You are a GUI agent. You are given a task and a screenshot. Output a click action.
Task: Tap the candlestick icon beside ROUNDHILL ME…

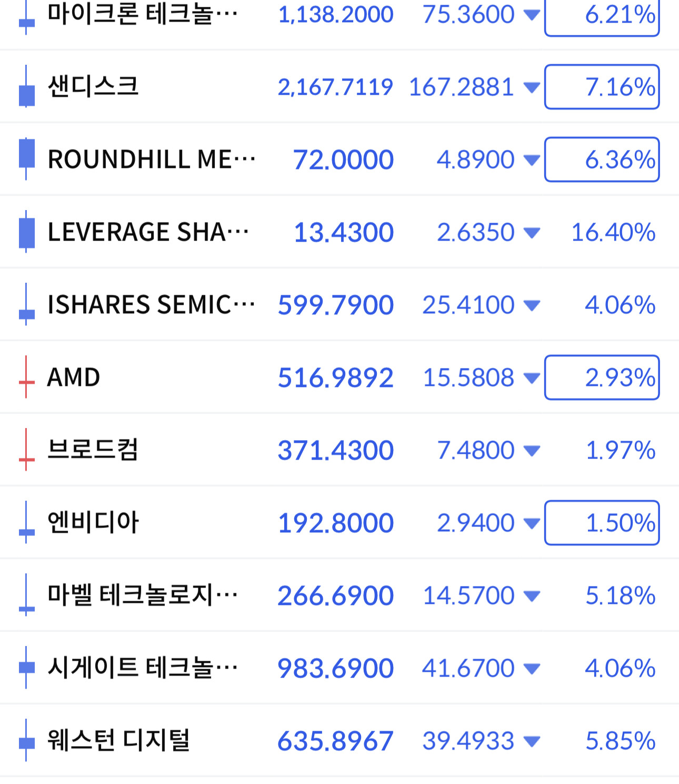(x=26, y=159)
